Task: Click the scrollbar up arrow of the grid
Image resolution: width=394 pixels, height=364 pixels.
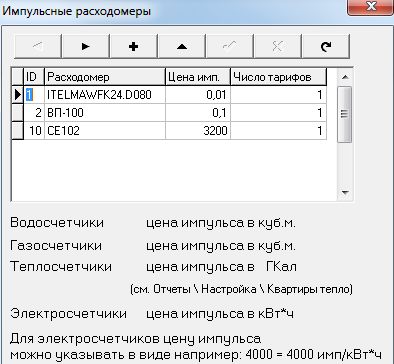Action: (x=345, y=77)
